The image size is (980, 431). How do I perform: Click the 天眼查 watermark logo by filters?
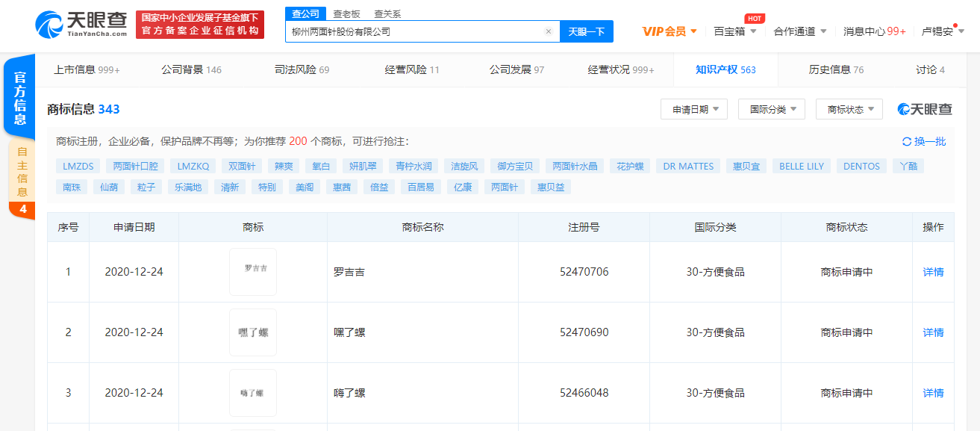(925, 109)
